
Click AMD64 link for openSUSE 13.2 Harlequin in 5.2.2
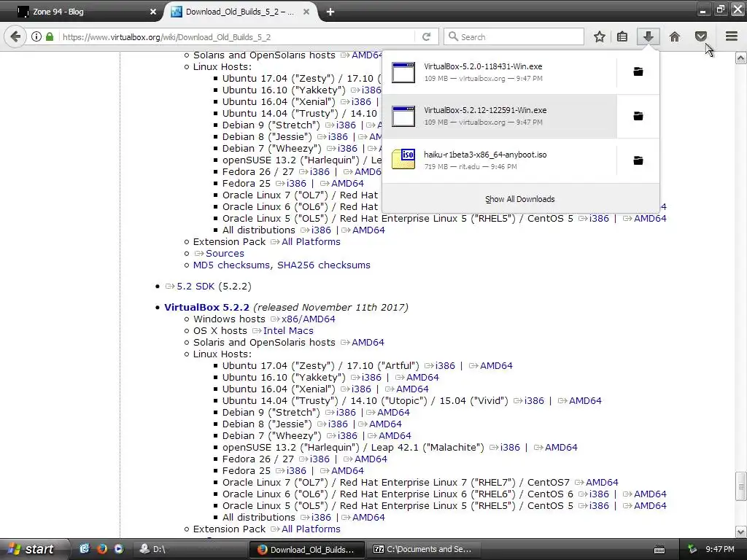point(561,448)
